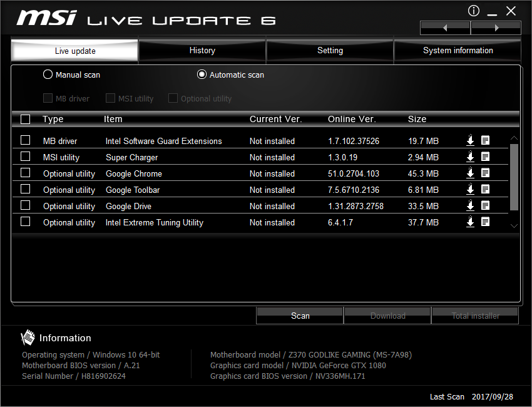Click the Google Drive item name
532x407 pixels.
[x=128, y=207]
